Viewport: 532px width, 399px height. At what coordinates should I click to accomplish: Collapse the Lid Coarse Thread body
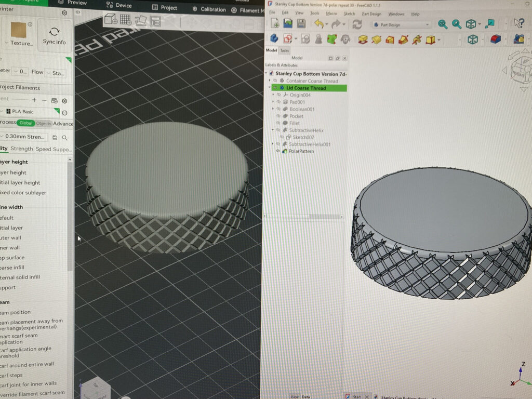270,87
